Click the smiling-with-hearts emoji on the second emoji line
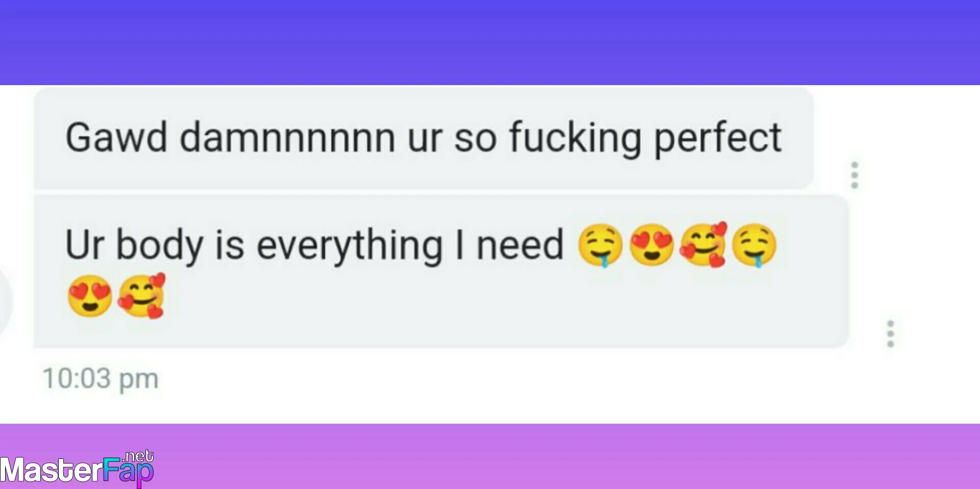Screen dimensions: 980x489 click(x=142, y=295)
